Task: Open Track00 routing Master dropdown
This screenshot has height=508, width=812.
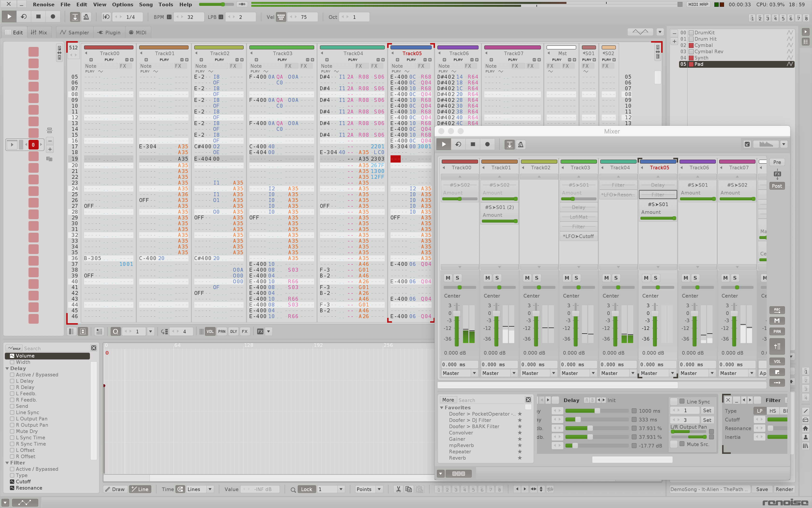Action: click(474, 373)
